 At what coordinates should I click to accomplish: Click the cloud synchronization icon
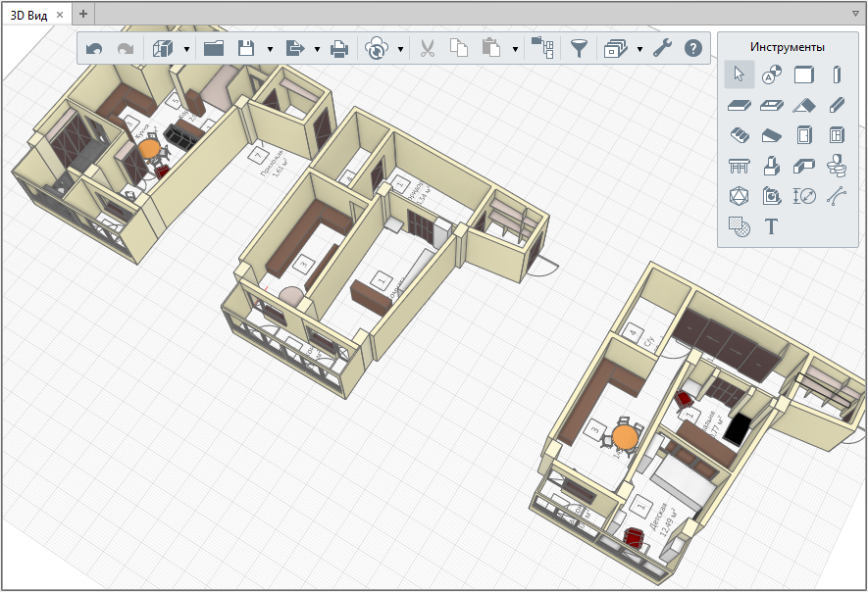point(376,49)
